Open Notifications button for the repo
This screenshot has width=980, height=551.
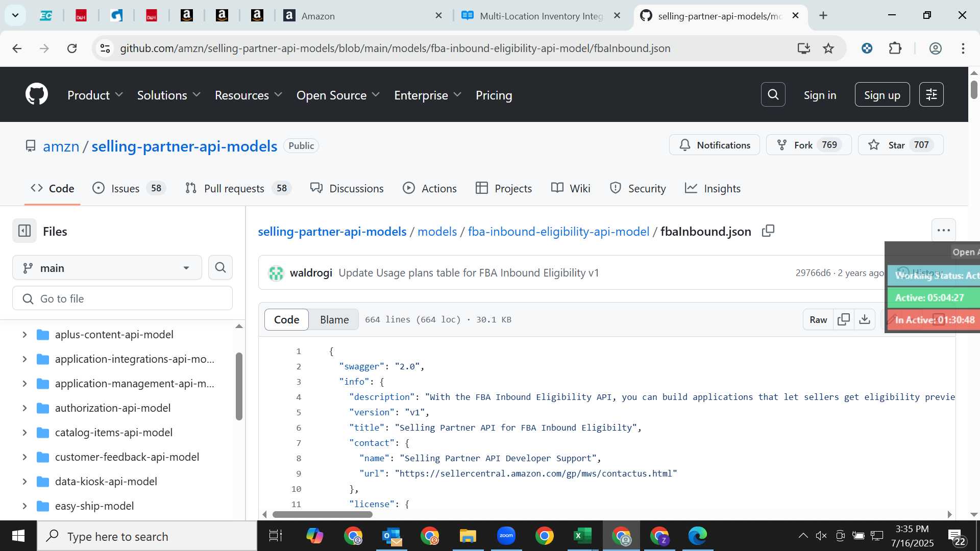(x=714, y=145)
